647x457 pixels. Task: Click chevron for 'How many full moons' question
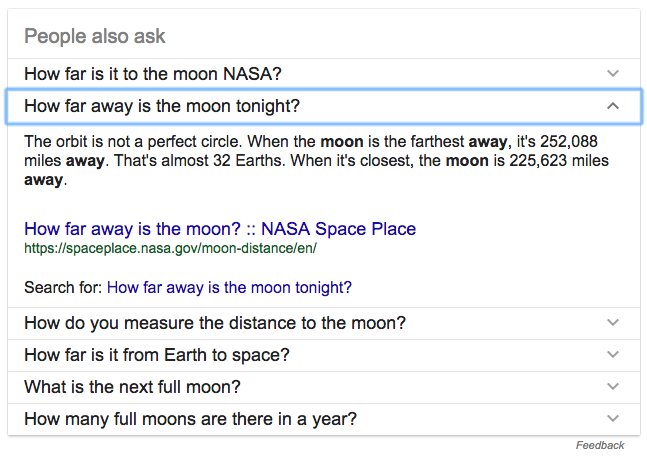[613, 419]
